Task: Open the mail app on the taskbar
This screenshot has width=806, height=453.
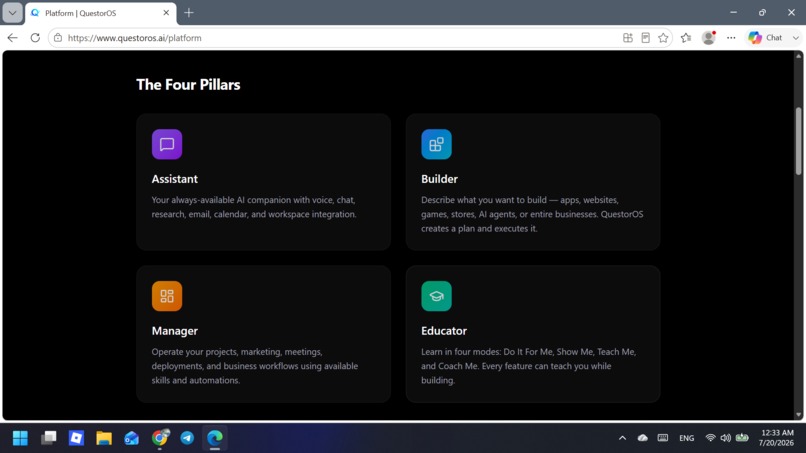Action: (132, 438)
